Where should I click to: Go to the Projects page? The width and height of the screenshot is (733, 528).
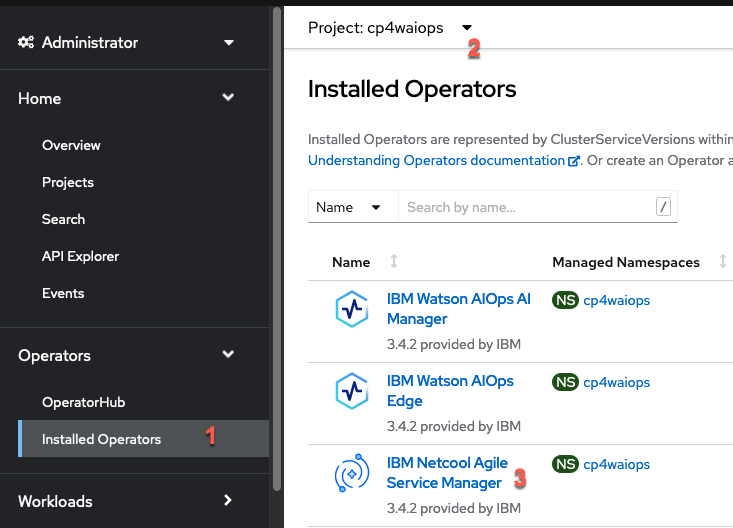click(68, 182)
